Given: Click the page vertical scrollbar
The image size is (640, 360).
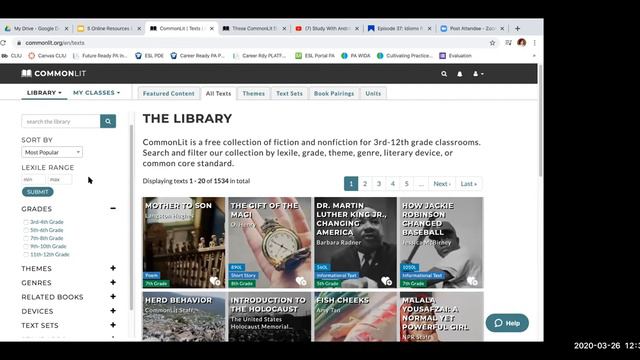Looking at the screenshot, I should click(x=540, y=120).
